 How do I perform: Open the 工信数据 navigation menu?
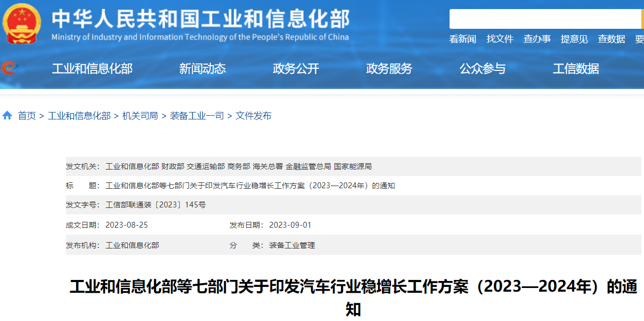[x=576, y=68]
